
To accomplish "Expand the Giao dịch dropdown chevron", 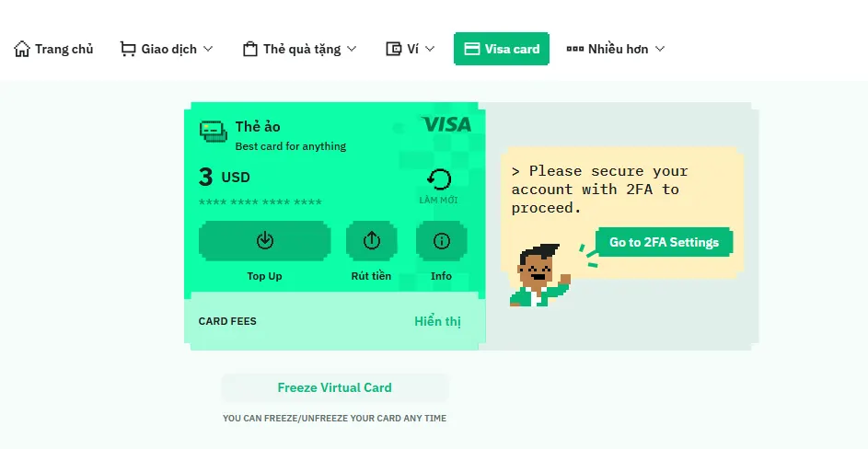I will pos(208,49).
